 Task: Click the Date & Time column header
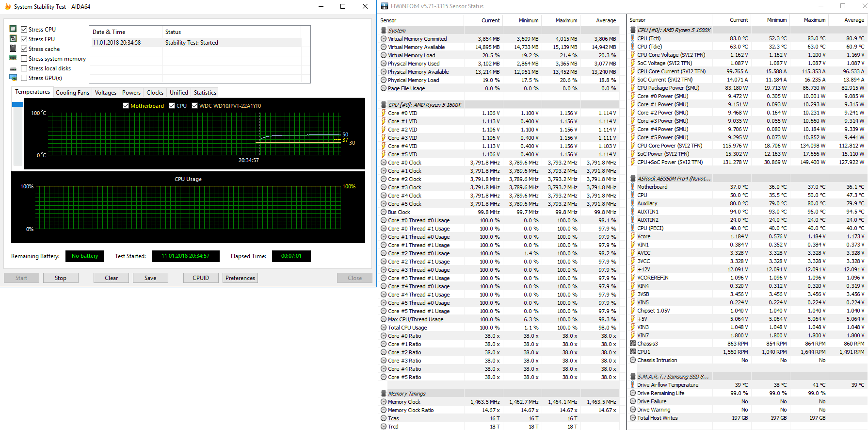point(126,32)
